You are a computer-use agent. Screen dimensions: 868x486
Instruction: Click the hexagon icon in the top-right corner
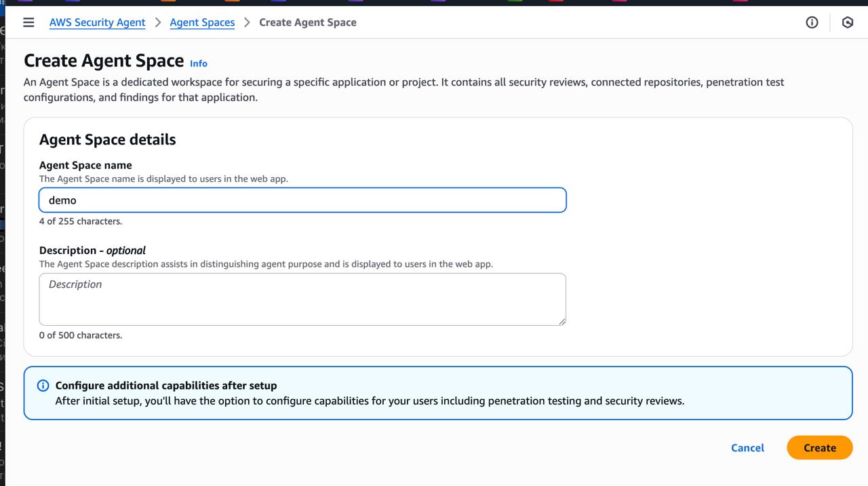point(847,22)
